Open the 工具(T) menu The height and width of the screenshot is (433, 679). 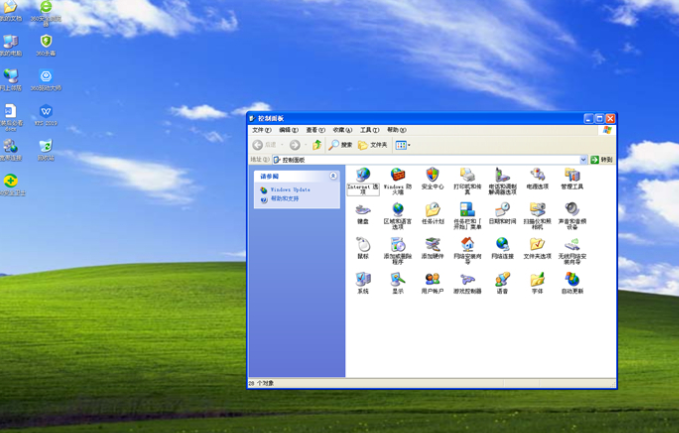click(369, 130)
